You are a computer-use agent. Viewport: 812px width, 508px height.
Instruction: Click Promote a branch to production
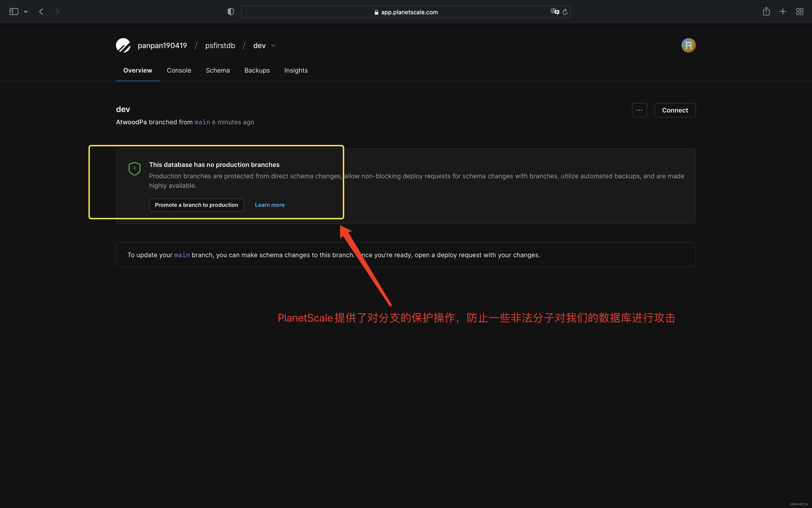coord(196,205)
